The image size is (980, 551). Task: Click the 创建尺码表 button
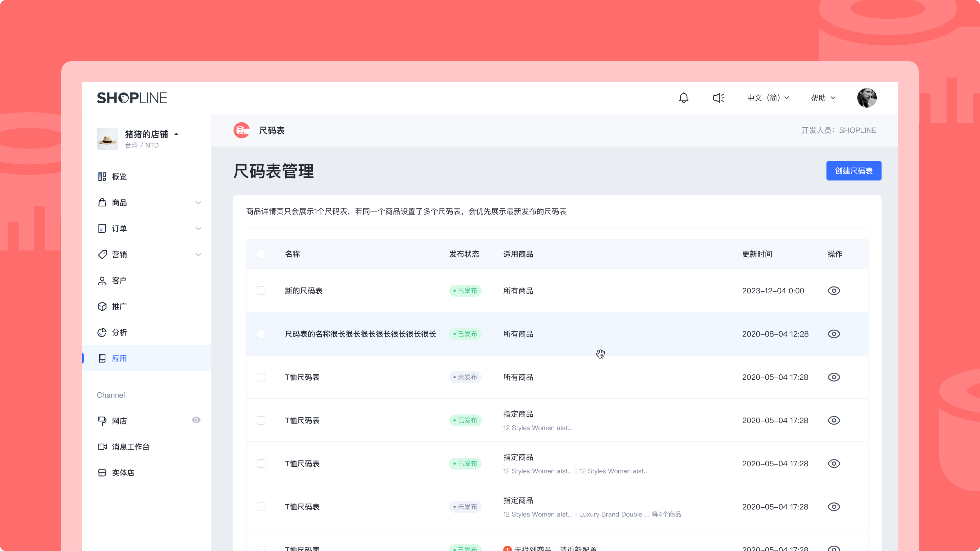(853, 171)
